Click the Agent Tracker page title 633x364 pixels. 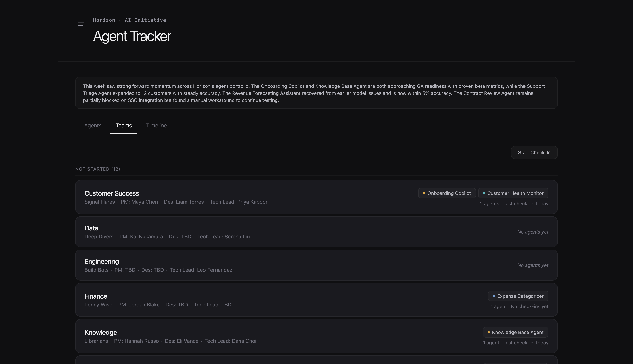(x=132, y=36)
